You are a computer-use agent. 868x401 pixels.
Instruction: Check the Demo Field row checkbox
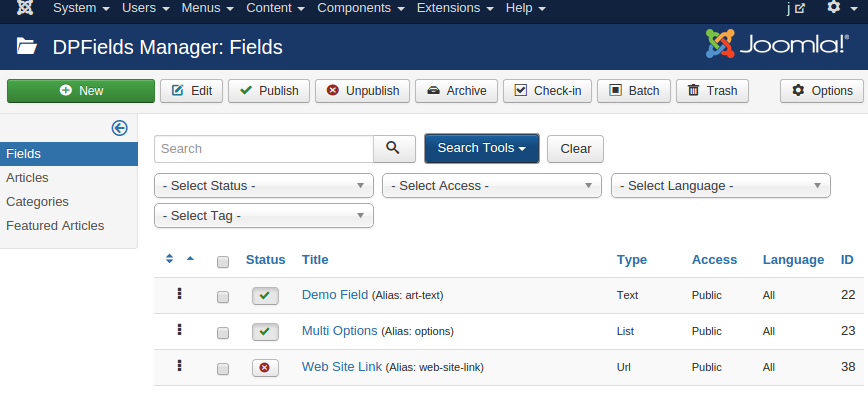223,297
